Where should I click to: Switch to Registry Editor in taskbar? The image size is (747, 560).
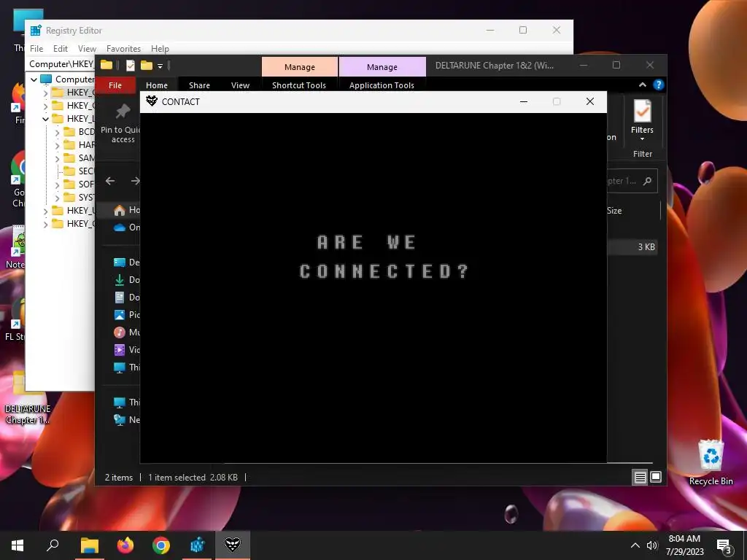(197, 545)
